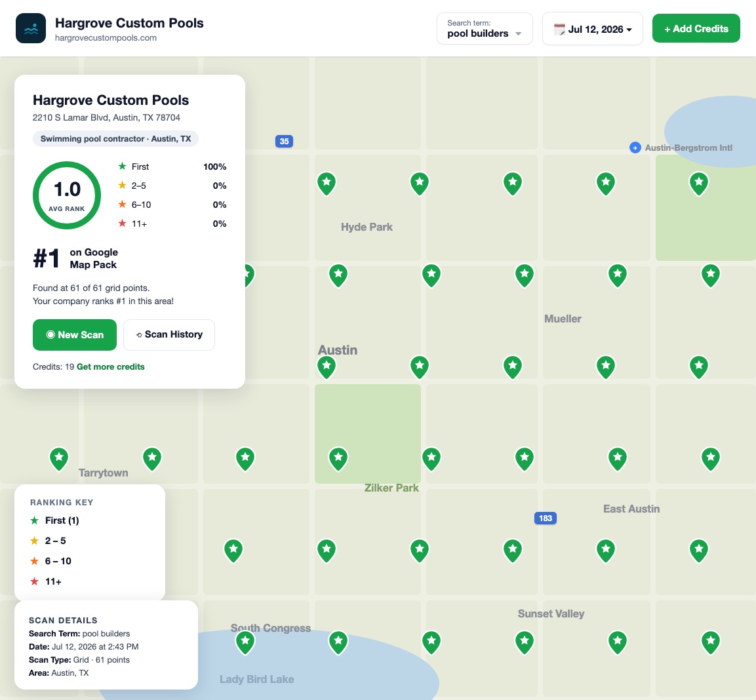Click the red star in Ranking Key 11+
This screenshot has width=756, height=700.
click(x=34, y=581)
